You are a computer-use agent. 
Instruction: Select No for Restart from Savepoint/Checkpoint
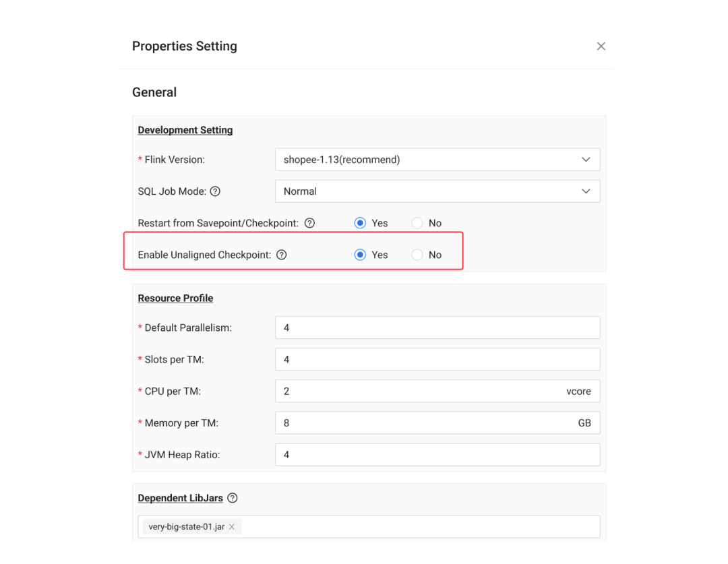(x=417, y=223)
